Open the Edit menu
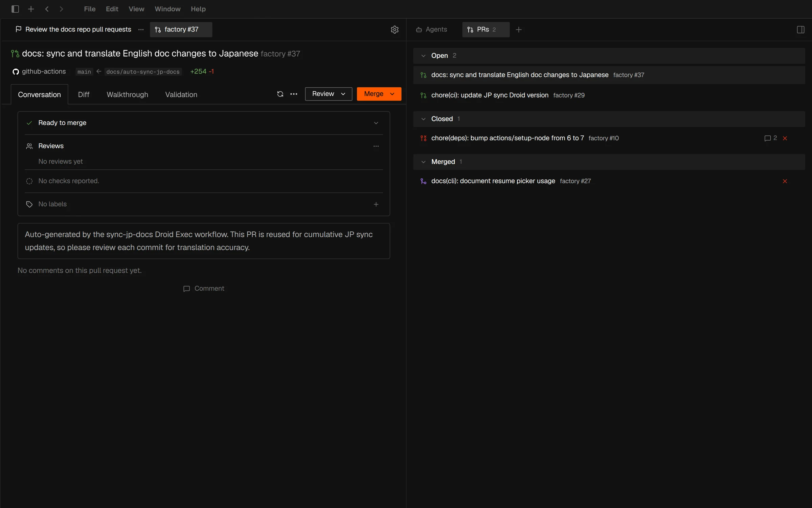Viewport: 812px width, 508px height. 112,9
